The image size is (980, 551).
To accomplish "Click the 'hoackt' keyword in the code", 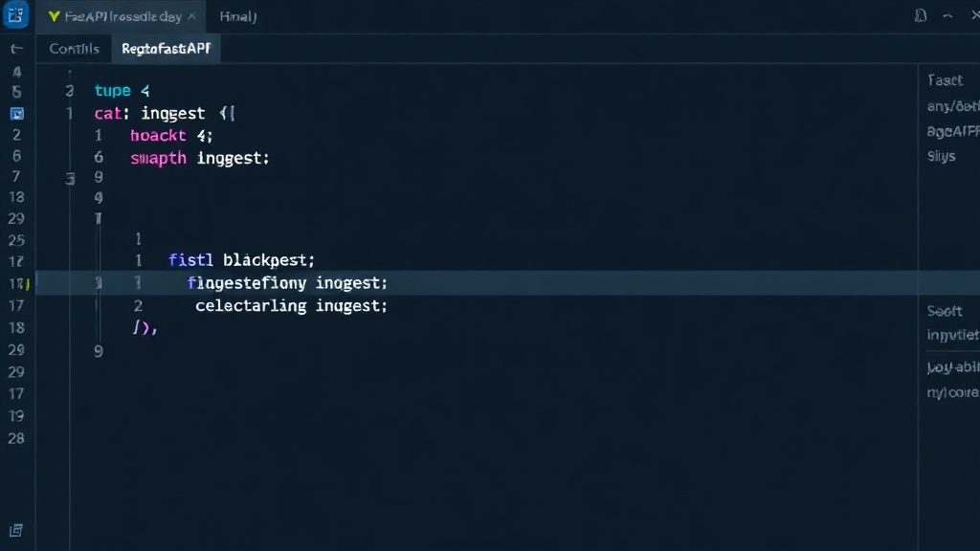I will pos(158,136).
